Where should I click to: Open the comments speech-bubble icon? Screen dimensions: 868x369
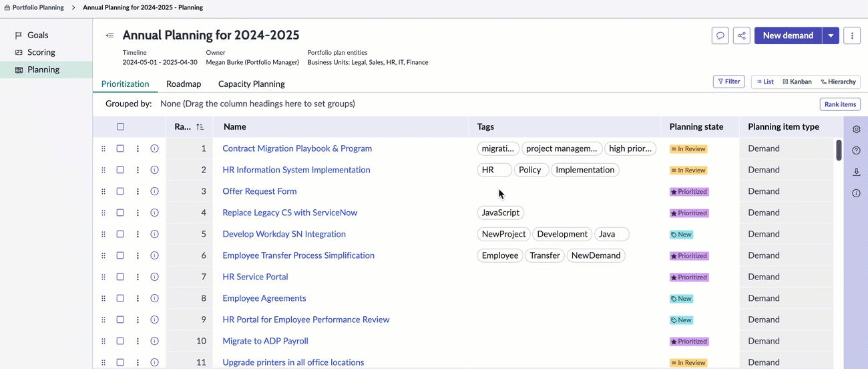[x=720, y=35]
